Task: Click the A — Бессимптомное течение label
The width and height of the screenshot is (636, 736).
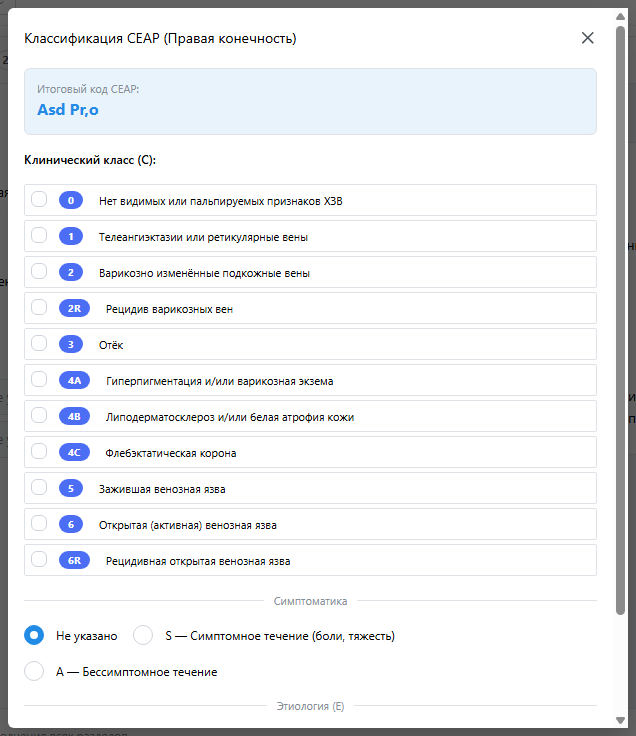Action: coord(137,672)
